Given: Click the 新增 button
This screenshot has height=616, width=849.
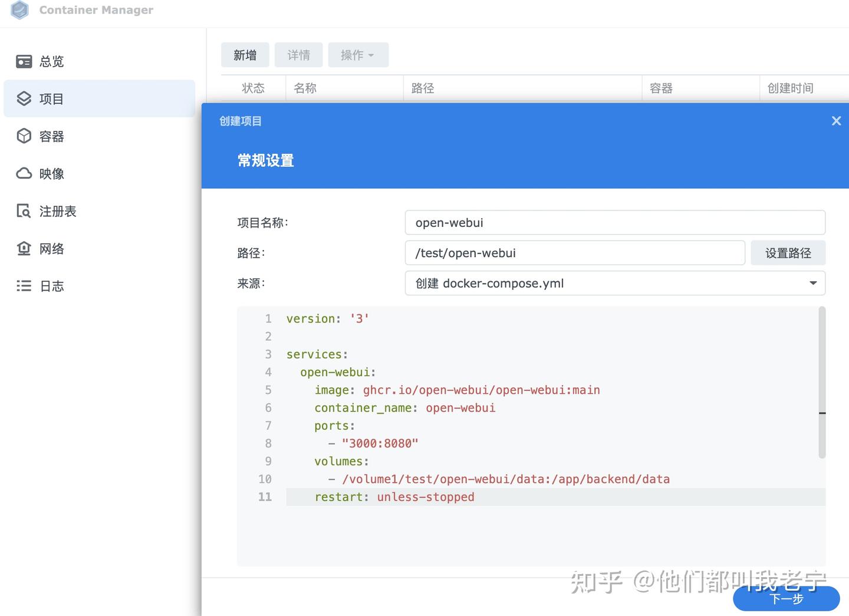Looking at the screenshot, I should pyautogui.click(x=245, y=55).
